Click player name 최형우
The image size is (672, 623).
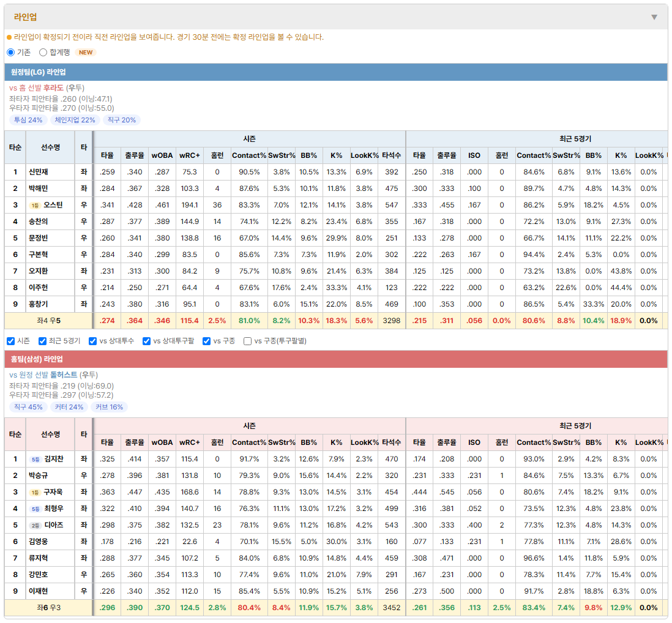click(54, 509)
